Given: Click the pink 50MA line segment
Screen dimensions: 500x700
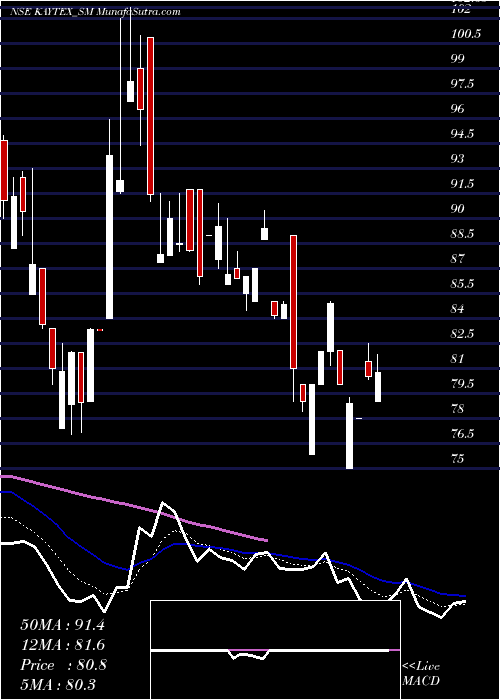Looking at the screenshot, I should [134, 508].
